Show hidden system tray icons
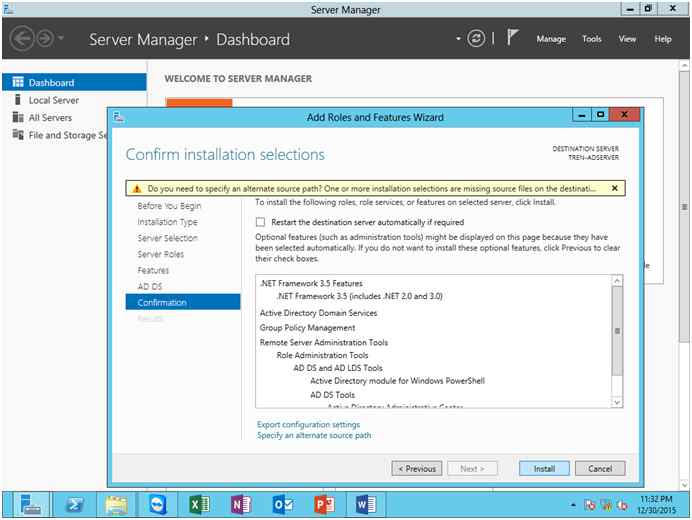 pyautogui.click(x=573, y=505)
